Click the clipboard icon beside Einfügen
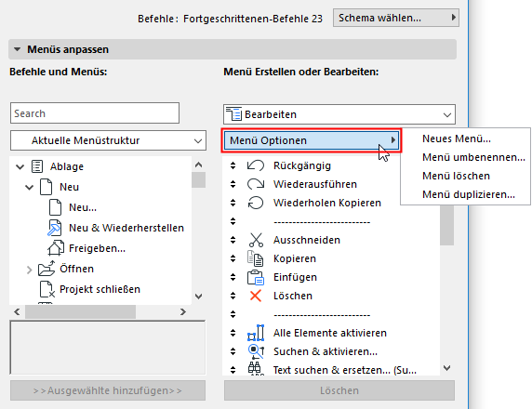532x409 pixels. tap(256, 277)
